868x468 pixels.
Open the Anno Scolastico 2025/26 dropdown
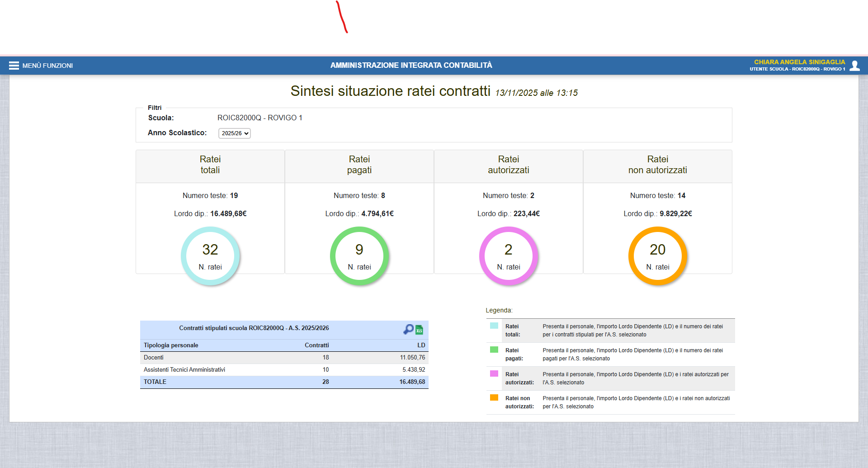[234, 133]
